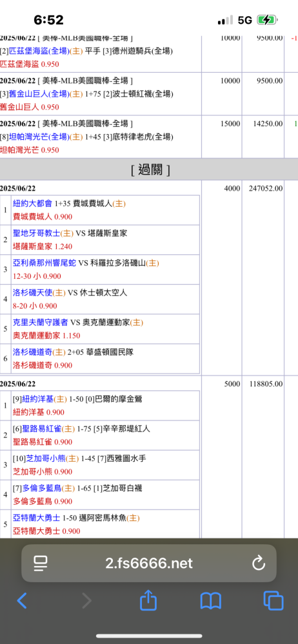
Task: Open the page format menu icon
Action: pyautogui.click(x=41, y=563)
